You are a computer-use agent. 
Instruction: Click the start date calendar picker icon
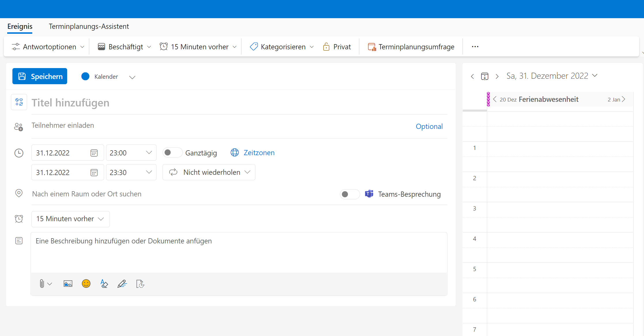pyautogui.click(x=94, y=153)
